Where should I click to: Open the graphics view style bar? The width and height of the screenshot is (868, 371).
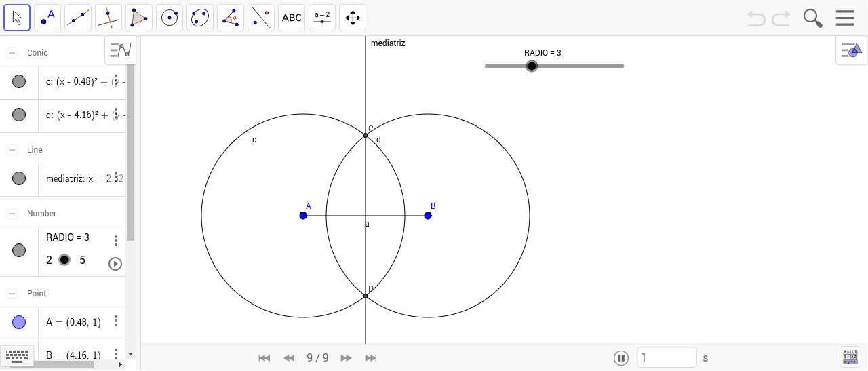pyautogui.click(x=851, y=50)
